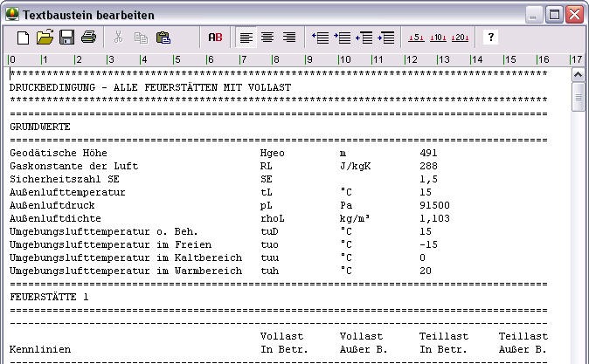This screenshot has width=589, height=364.
Task: Click 'Umgebungslufttemperatur im Kaltbereich' text
Action: pyautogui.click(x=126, y=258)
